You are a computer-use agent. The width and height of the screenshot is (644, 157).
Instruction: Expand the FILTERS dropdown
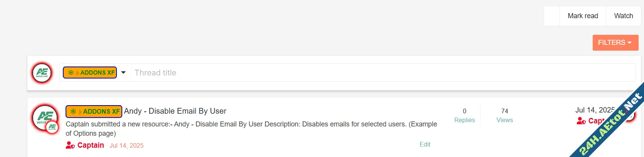pyautogui.click(x=615, y=43)
